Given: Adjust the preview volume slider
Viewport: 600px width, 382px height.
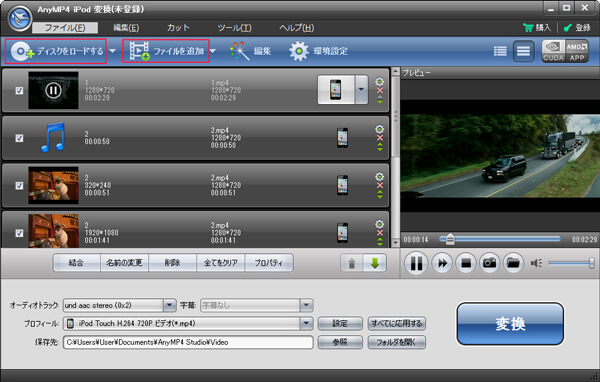Looking at the screenshot, I should point(571,263).
